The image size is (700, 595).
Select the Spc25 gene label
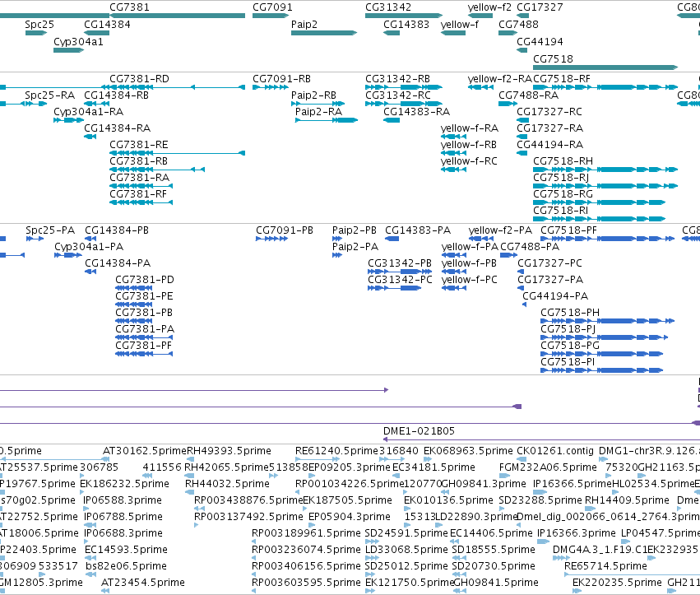pyautogui.click(x=39, y=24)
